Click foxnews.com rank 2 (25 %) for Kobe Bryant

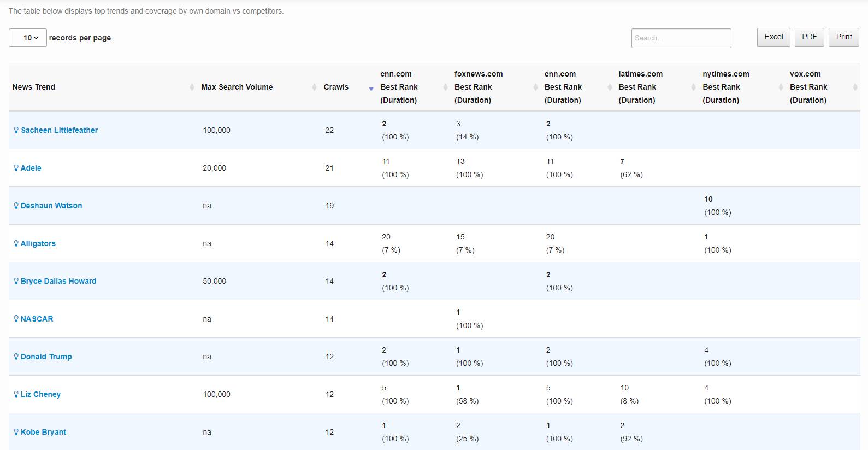tap(467, 432)
